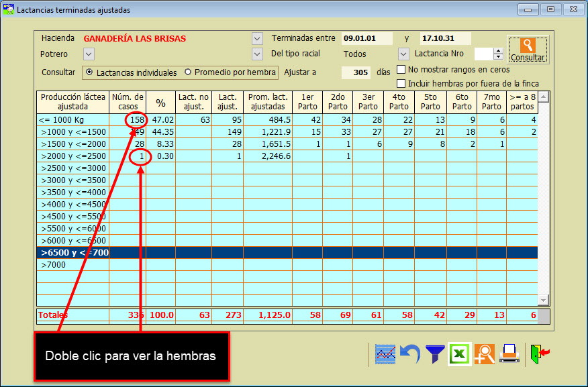The image size is (588, 387).
Task: Increase the Lactancia Nro spinner value
Action: click(498, 51)
